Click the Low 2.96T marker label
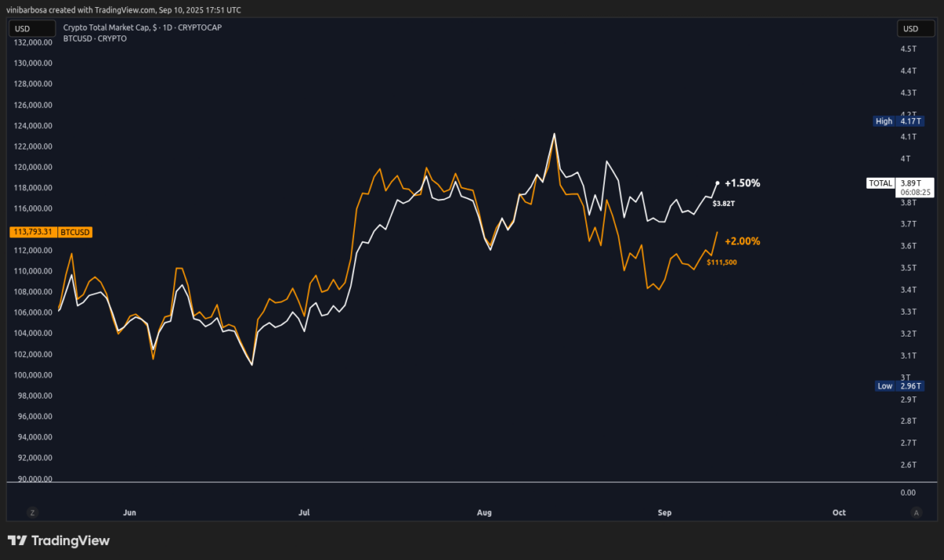 tap(900, 386)
